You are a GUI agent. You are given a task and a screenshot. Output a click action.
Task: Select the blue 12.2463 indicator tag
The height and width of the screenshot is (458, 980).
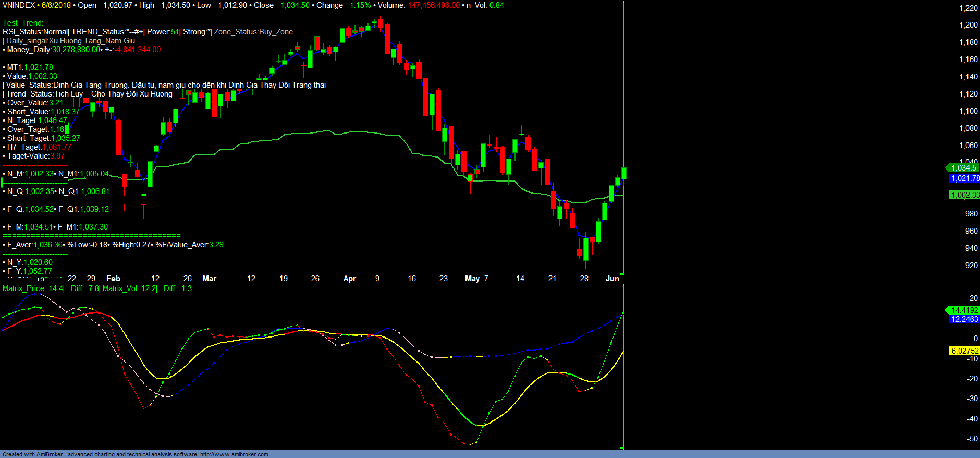[964, 319]
